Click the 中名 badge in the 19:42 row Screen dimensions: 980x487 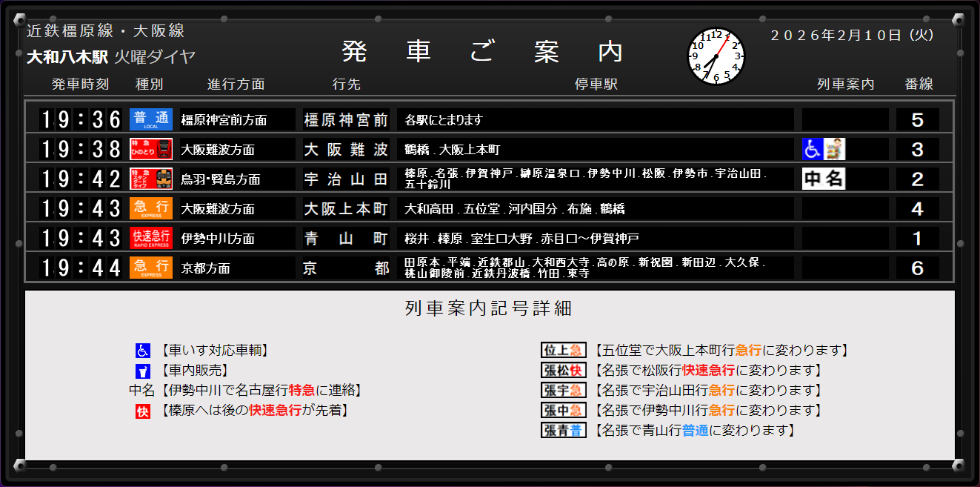[824, 179]
